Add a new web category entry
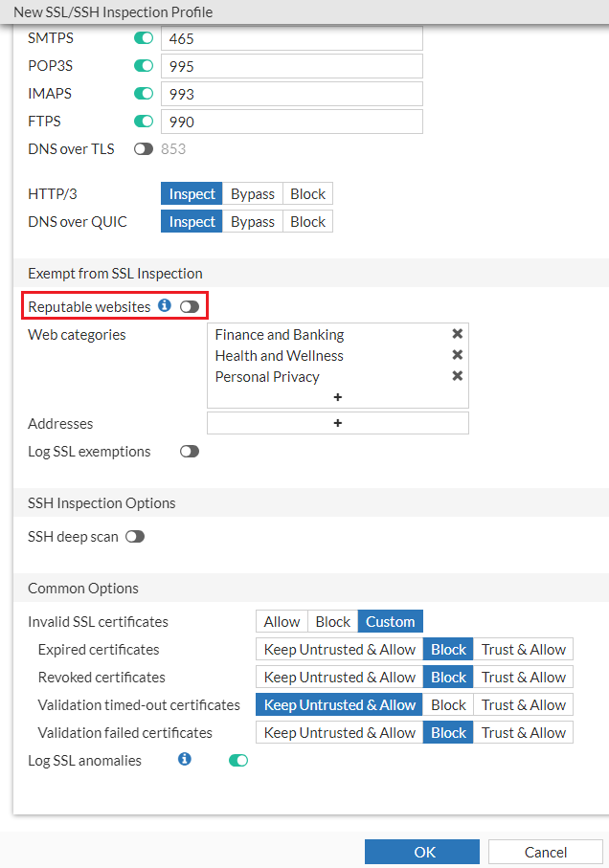The height and width of the screenshot is (868, 609). (x=338, y=396)
